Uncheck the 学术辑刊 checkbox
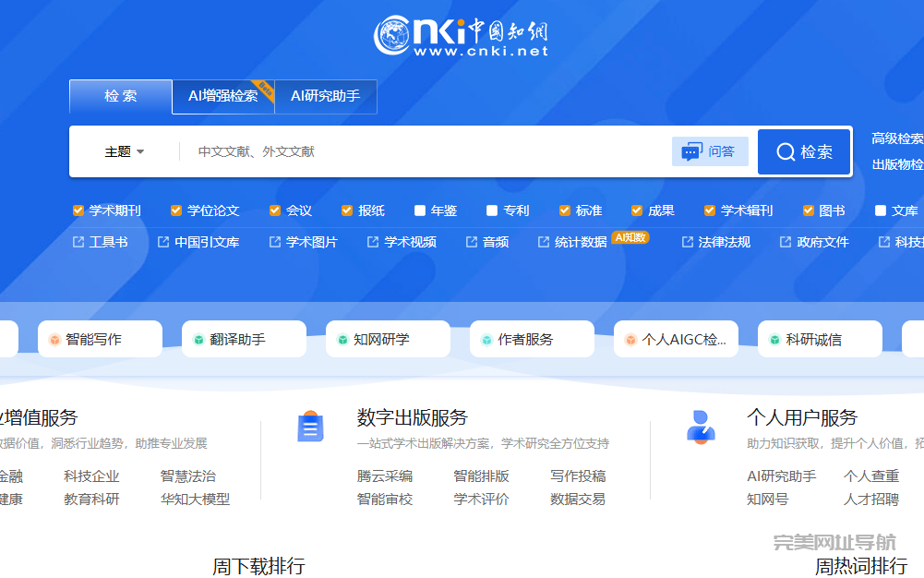The height and width of the screenshot is (578, 924). [x=710, y=211]
